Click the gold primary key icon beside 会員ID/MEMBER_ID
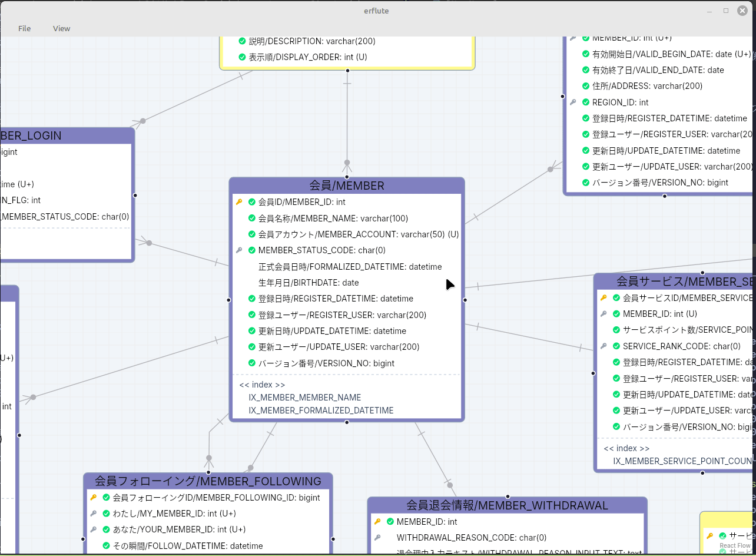The width and height of the screenshot is (756, 556). click(x=239, y=202)
